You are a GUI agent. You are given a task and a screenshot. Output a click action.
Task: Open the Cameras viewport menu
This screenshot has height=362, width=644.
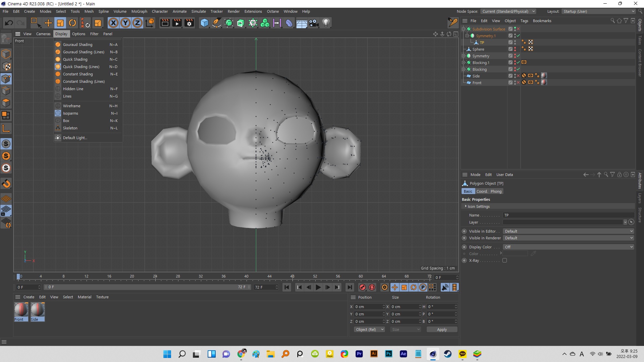click(x=43, y=34)
